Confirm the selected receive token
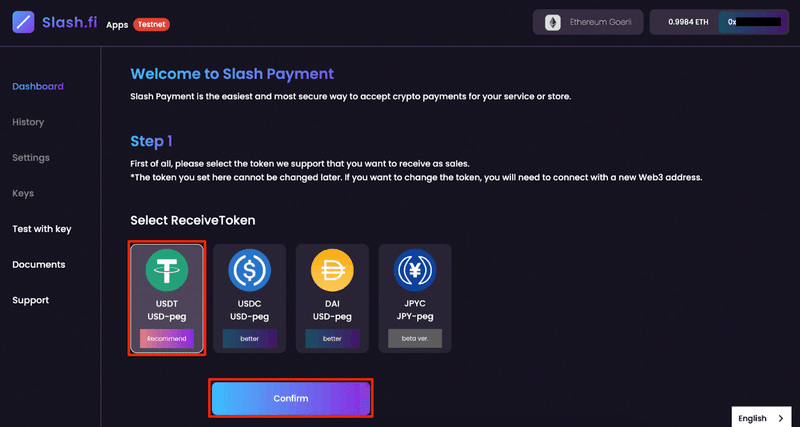The height and width of the screenshot is (427, 800). 291,398
